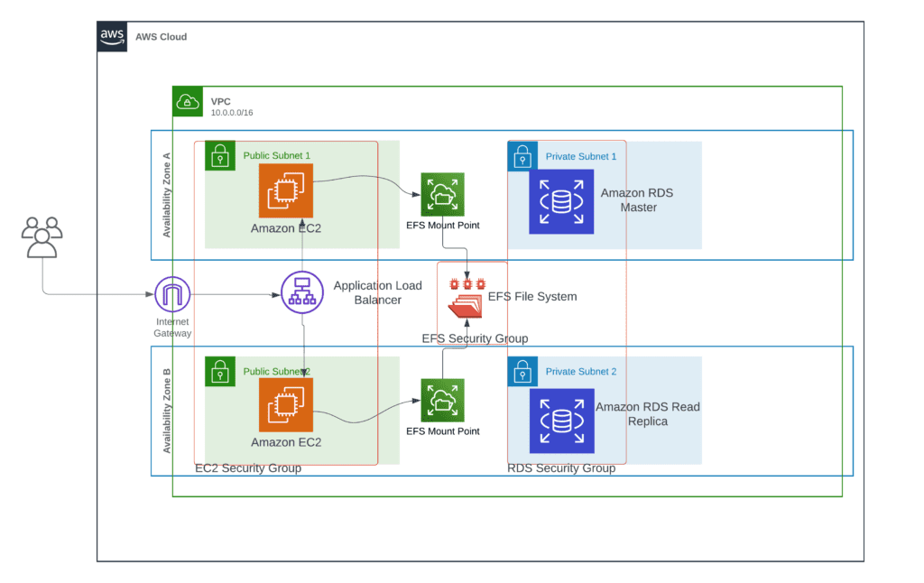Click the Public Subnet 1 label
The image size is (924, 583).
(277, 155)
